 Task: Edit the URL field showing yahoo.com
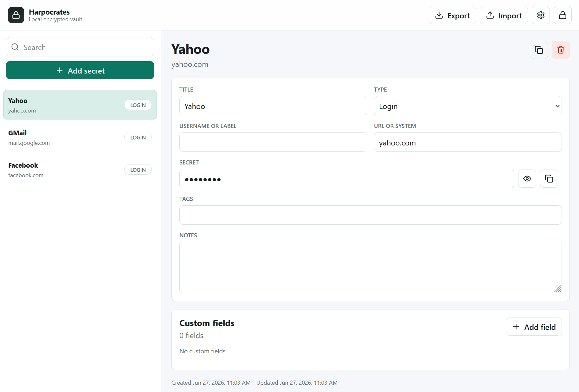[x=468, y=142]
